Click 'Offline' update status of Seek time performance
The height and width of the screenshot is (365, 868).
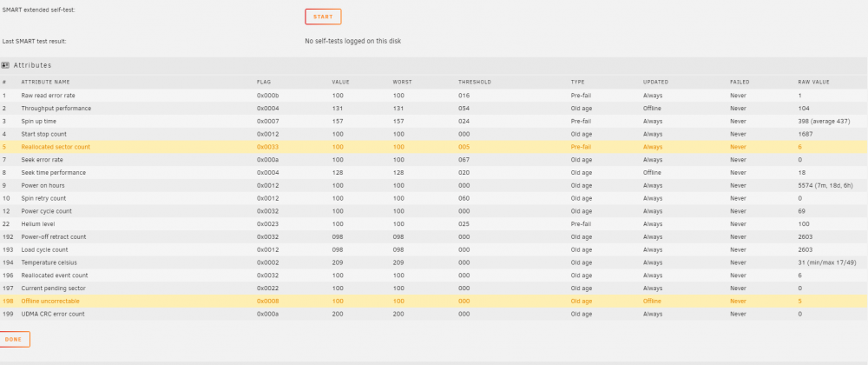652,172
